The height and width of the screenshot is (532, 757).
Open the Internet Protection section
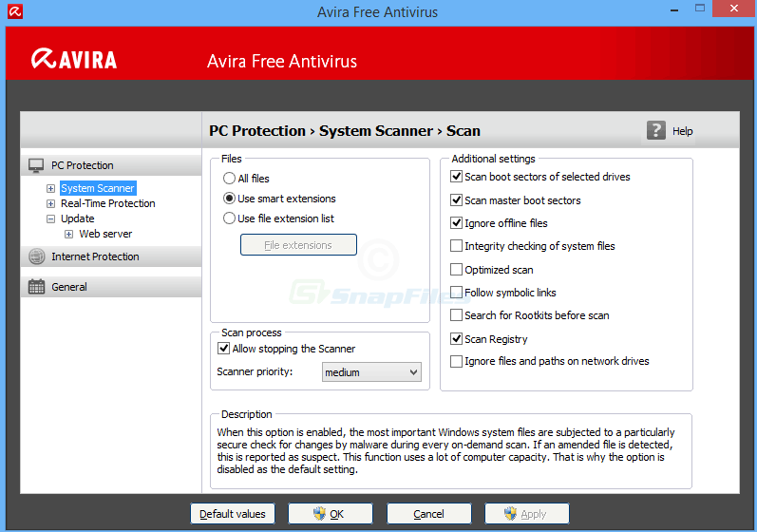point(111,256)
